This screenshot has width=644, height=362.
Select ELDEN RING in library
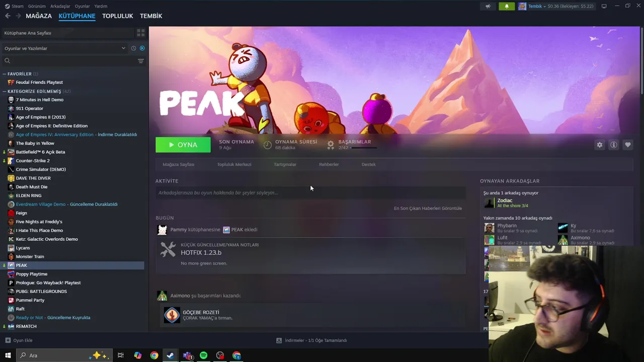29,196
